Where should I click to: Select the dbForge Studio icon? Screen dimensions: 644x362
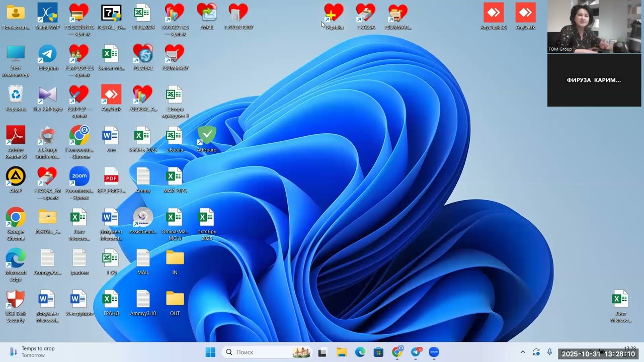point(47,143)
